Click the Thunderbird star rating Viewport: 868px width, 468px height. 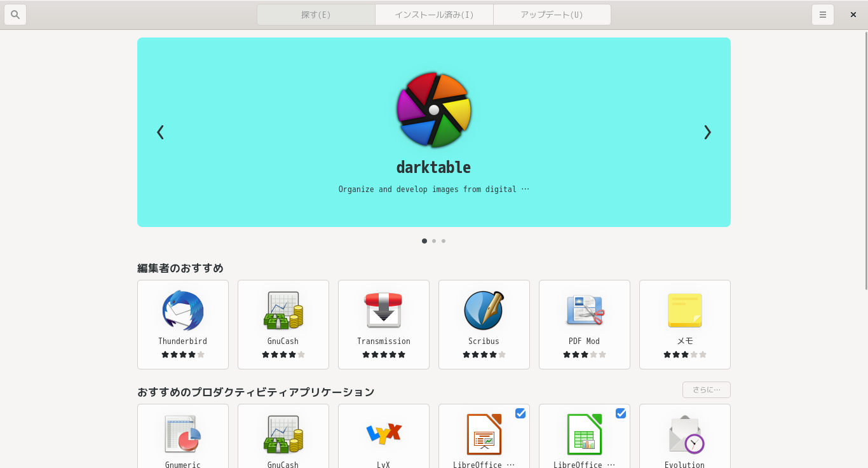click(x=183, y=355)
